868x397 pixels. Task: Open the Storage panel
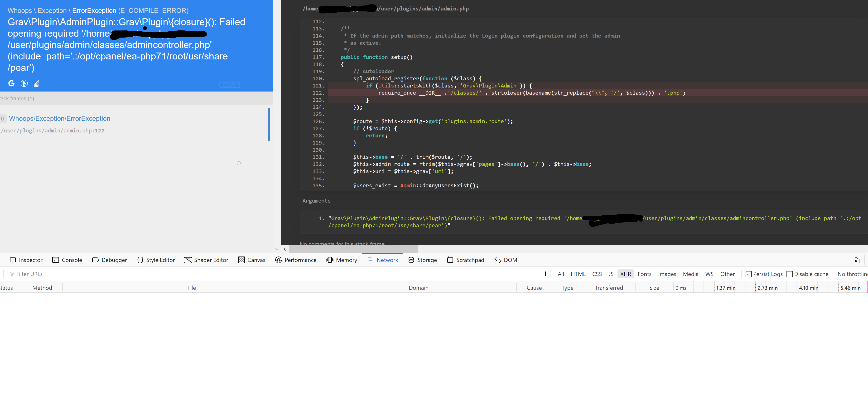pos(422,260)
